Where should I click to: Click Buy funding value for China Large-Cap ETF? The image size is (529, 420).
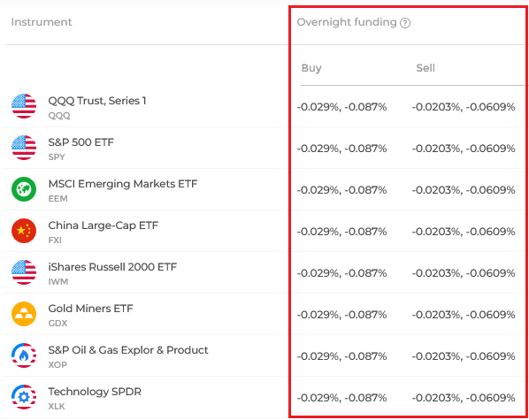[341, 232]
